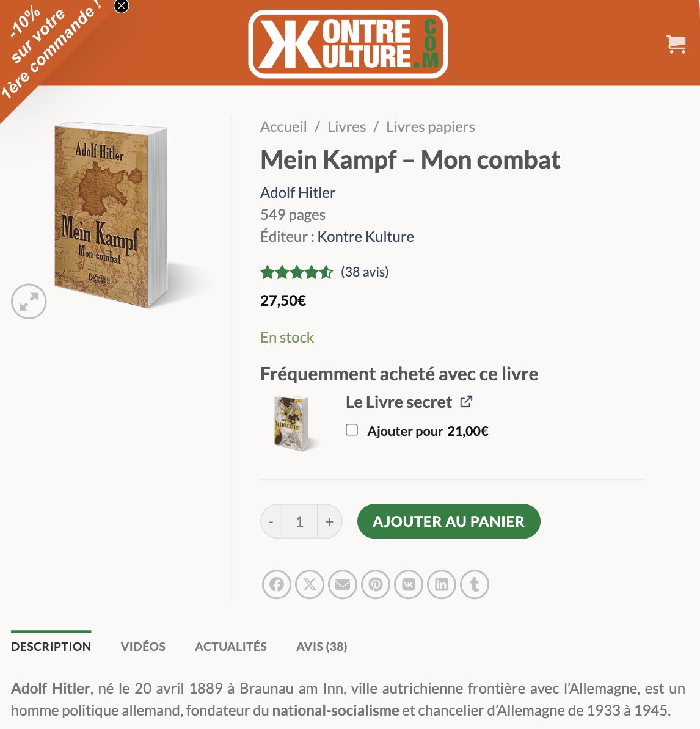Select the ACTUALITÉS tab

231,646
